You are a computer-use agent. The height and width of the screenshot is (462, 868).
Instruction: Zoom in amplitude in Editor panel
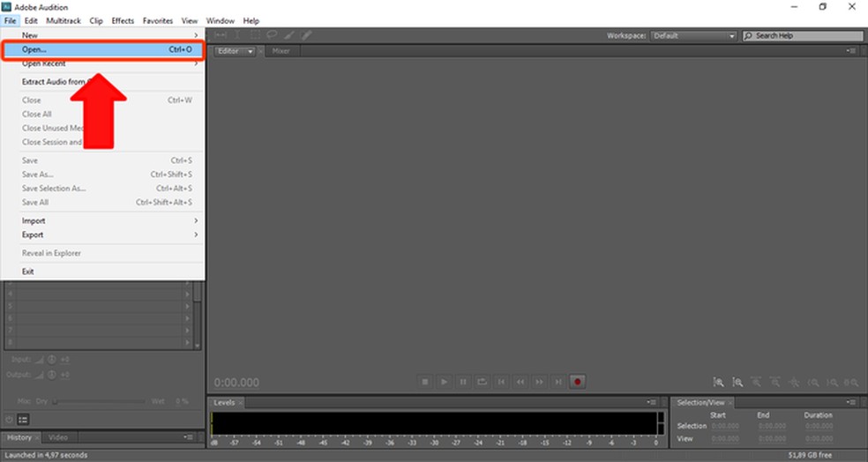719,383
